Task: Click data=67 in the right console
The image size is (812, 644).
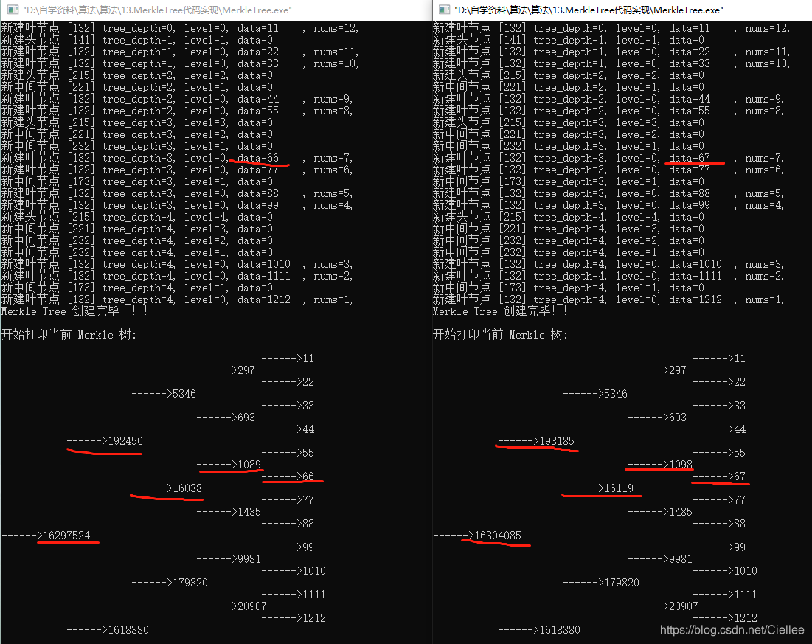Action: click(690, 158)
